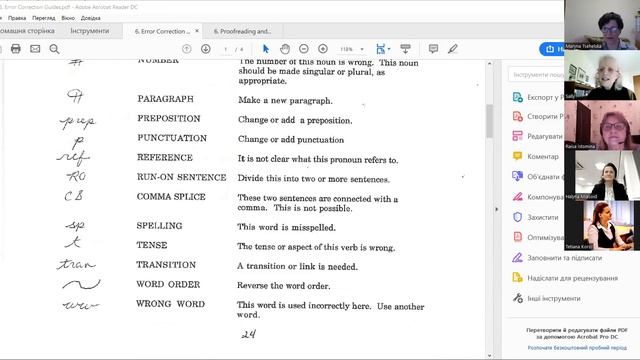Screen dimensions: 640x360
Task: Select the Hand pan tool
Action: coord(285,49)
